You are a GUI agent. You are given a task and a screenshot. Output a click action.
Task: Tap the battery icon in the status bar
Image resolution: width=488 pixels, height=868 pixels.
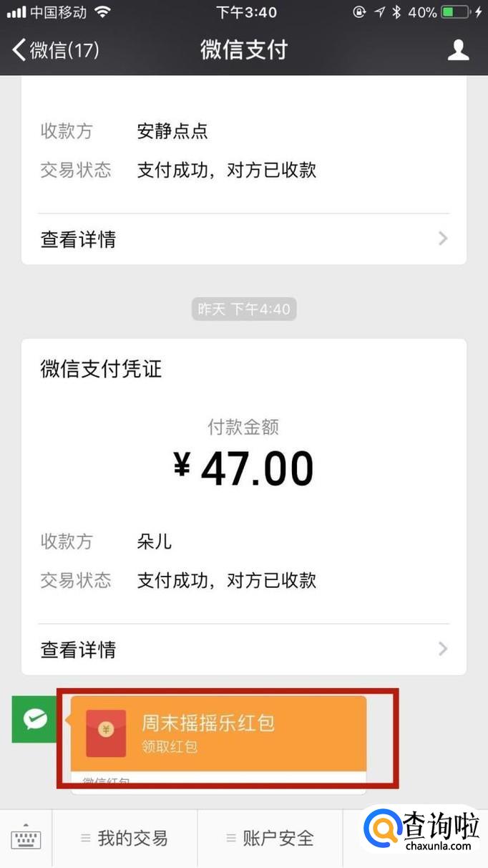point(455,12)
